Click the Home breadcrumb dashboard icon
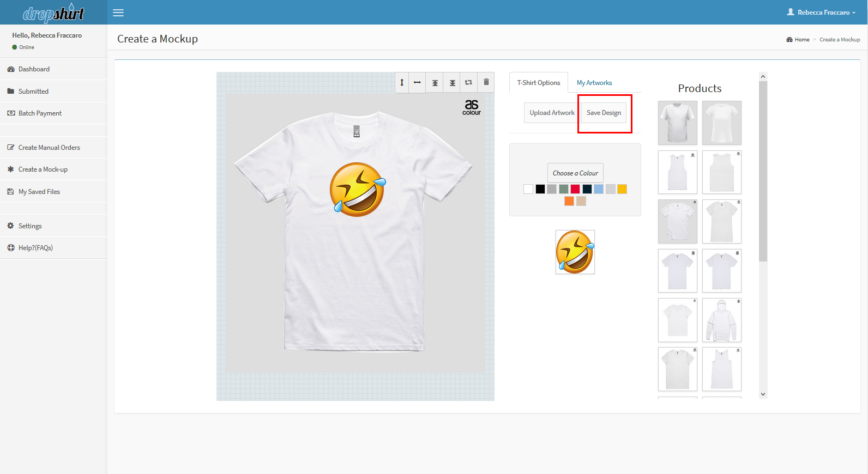This screenshot has width=868, height=474. [789, 40]
